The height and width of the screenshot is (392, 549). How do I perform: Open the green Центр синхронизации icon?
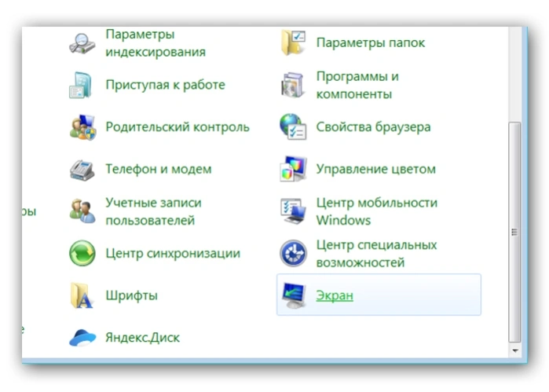pos(82,253)
